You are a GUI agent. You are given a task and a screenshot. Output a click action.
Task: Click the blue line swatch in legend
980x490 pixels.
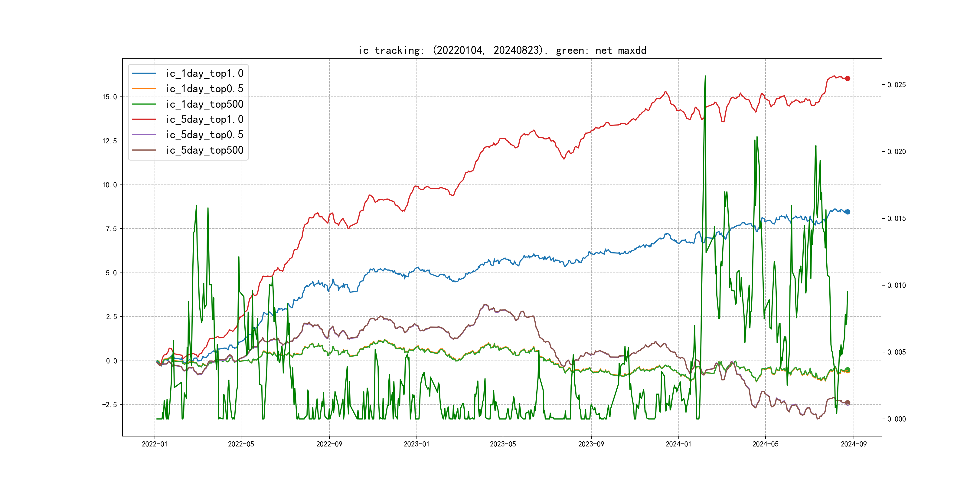(144, 73)
